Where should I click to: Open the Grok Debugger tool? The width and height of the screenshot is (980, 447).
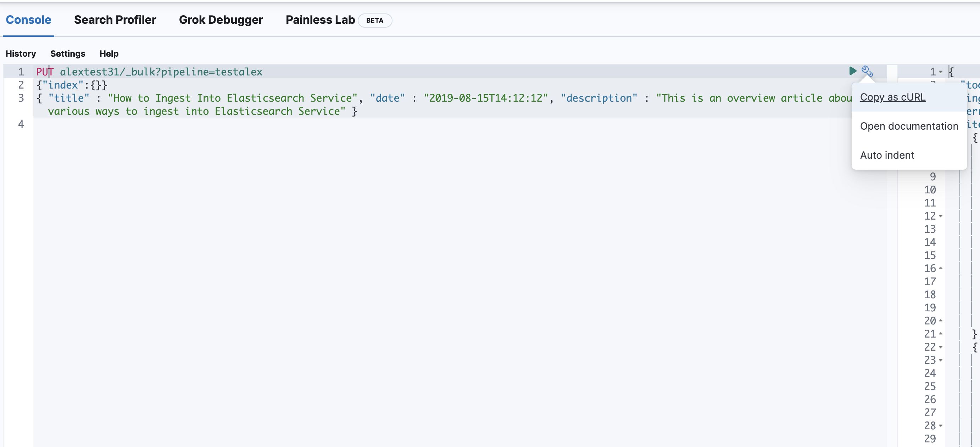coord(221,20)
